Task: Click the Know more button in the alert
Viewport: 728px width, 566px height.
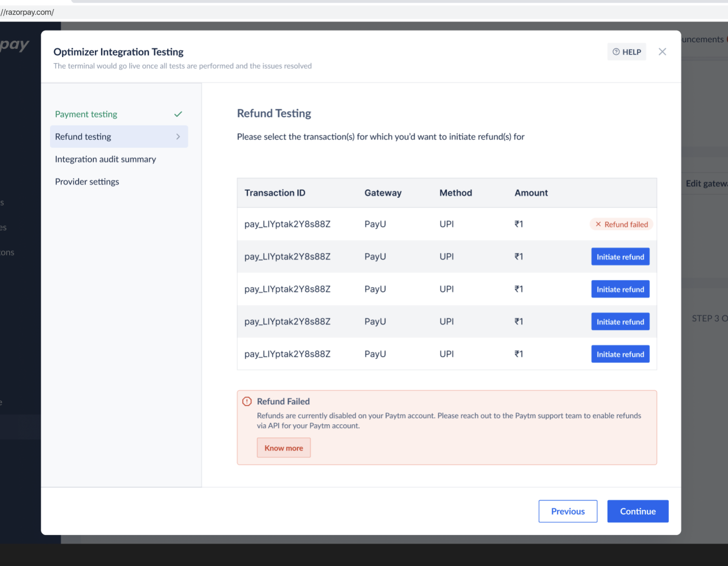Action: [283, 448]
